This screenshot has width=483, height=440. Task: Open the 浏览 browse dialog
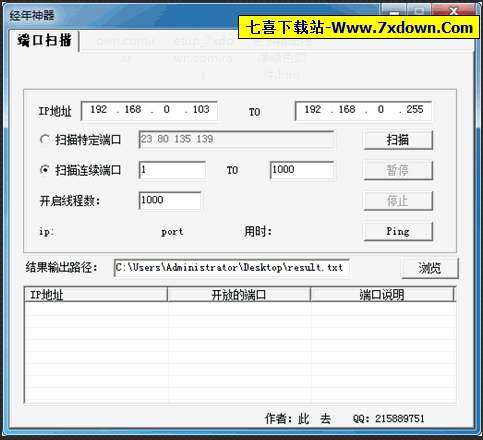(x=430, y=268)
